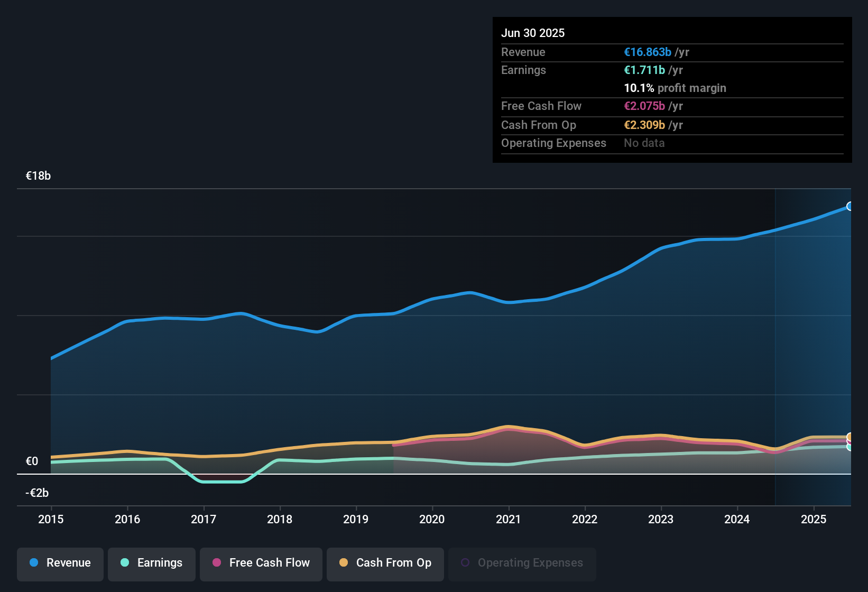Click the €18b y-axis label
The height and width of the screenshot is (592, 868).
pyautogui.click(x=38, y=176)
